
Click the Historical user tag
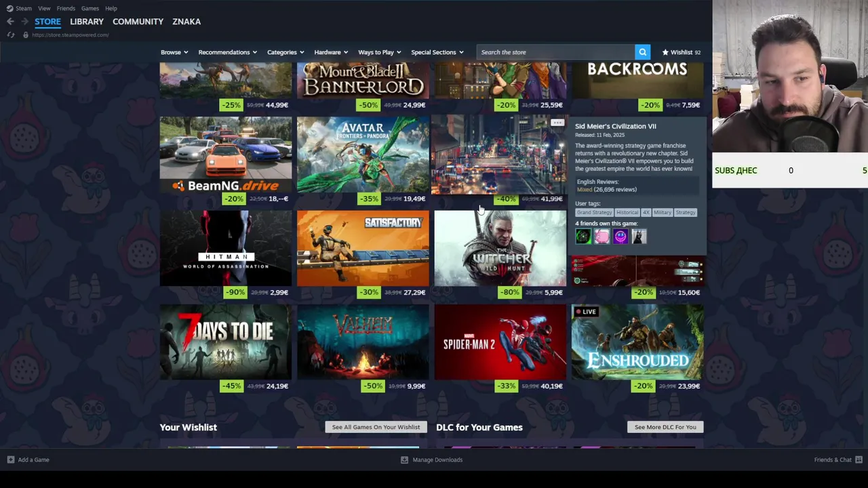coord(627,212)
